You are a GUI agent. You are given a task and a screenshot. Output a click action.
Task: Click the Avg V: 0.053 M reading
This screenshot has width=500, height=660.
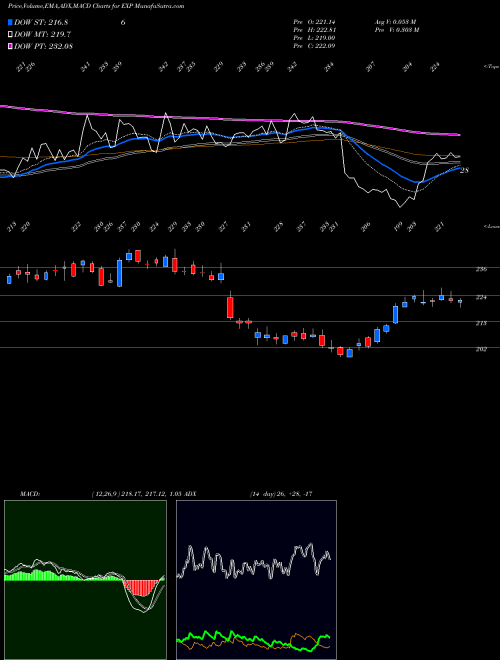396,22
